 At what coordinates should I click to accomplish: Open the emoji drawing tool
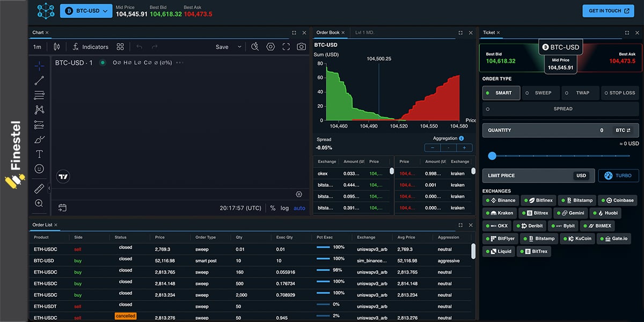click(39, 169)
